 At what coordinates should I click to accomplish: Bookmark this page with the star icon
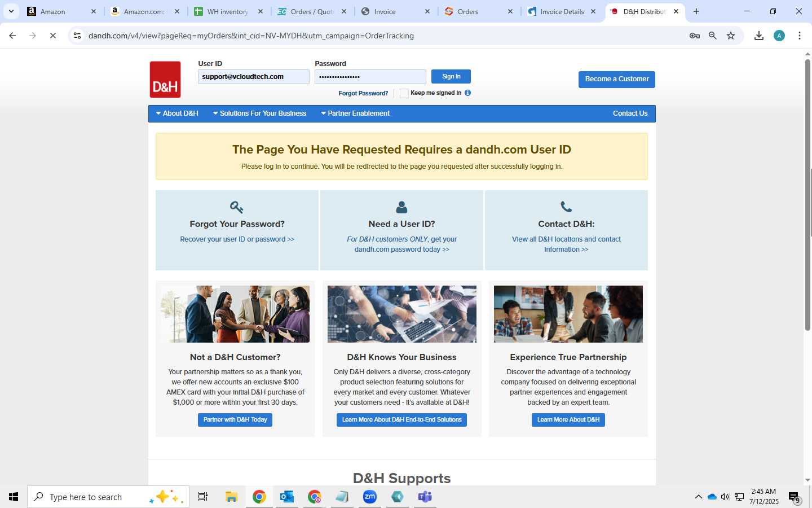click(x=731, y=36)
